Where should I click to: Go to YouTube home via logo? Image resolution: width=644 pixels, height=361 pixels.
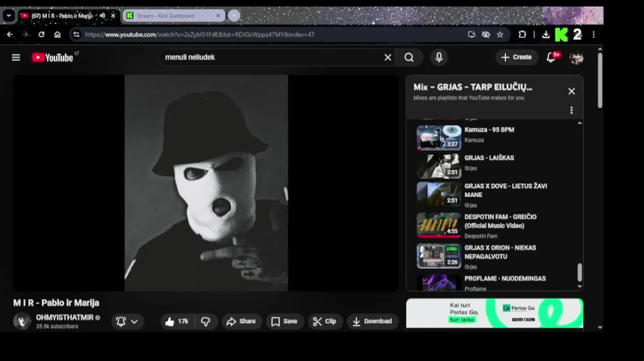point(53,58)
